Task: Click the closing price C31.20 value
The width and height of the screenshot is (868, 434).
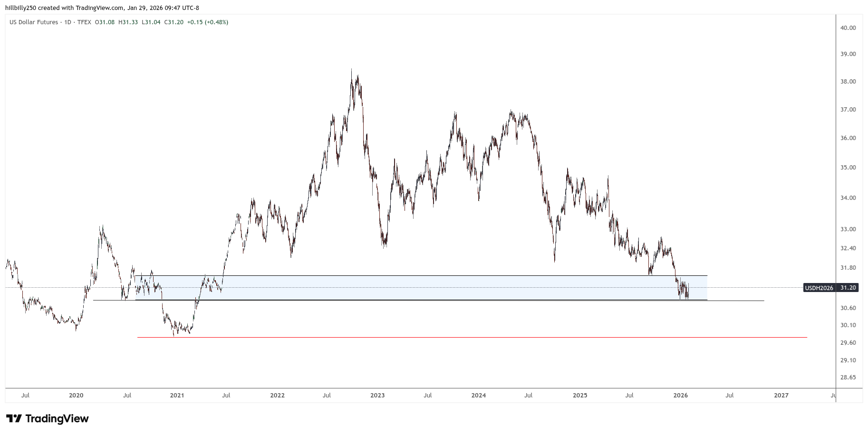Action: tap(174, 22)
